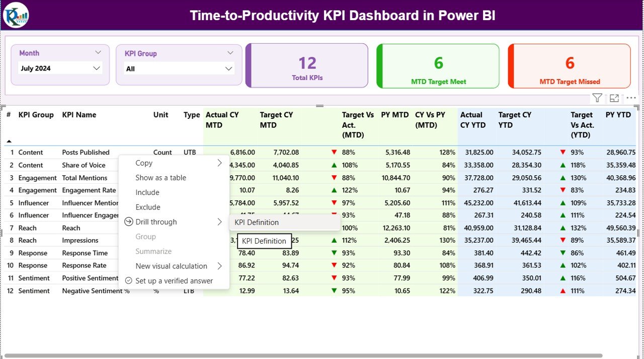644x359 pixels.
Task: Open the July 2024 Month dropdown
Action: 96,68
